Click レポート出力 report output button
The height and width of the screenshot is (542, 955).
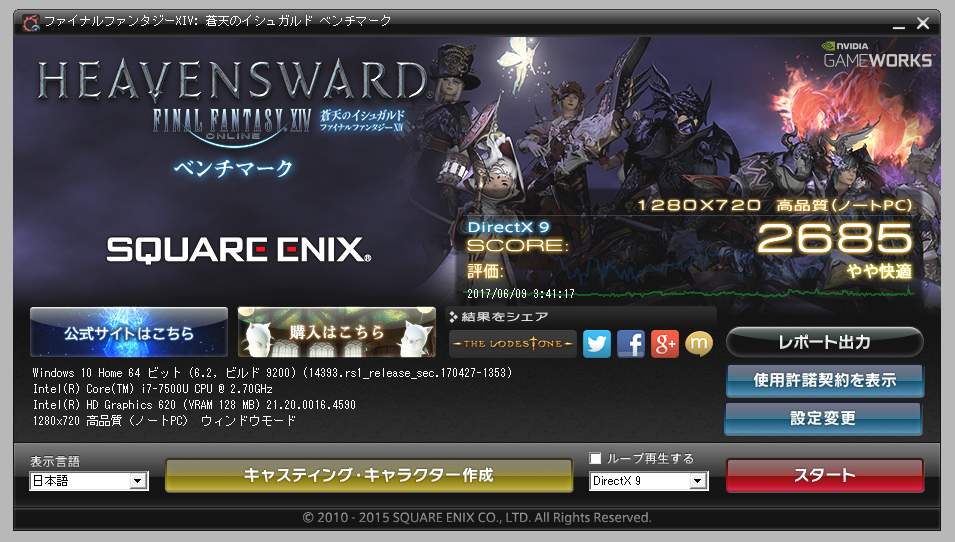pyautogui.click(x=825, y=342)
